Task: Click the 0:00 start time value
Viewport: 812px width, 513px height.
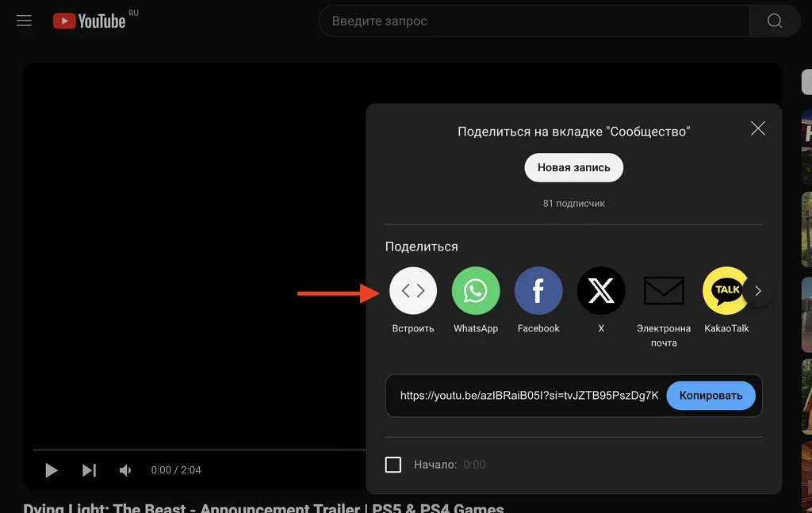Action: tap(474, 465)
